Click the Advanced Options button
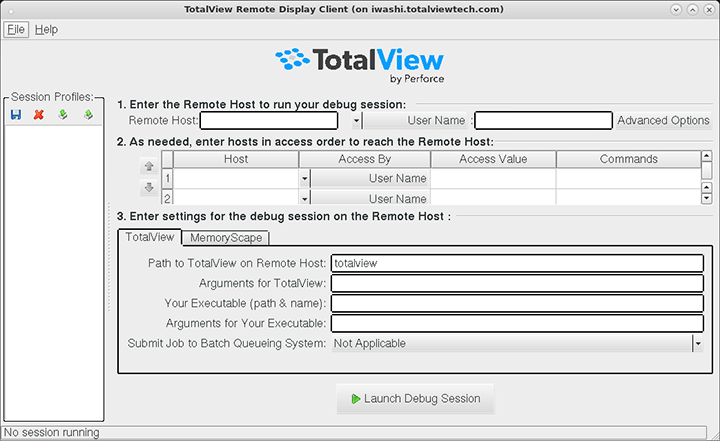This screenshot has width=720, height=441. 663,121
